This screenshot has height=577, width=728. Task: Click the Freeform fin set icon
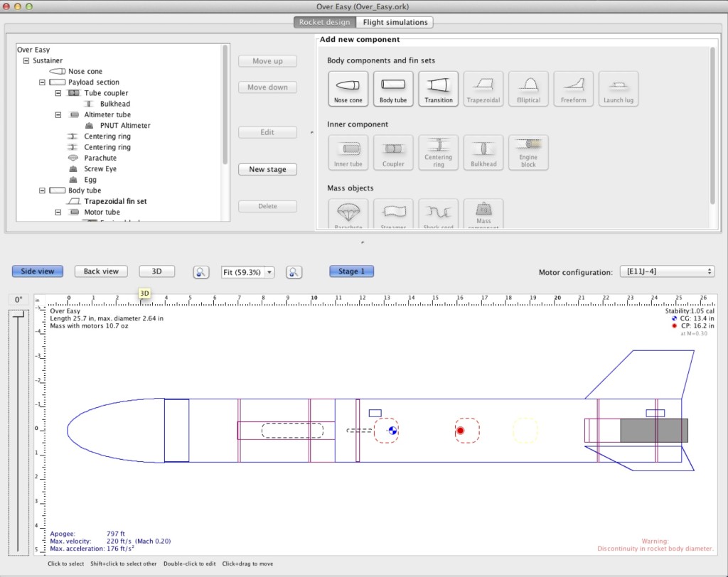click(x=574, y=89)
